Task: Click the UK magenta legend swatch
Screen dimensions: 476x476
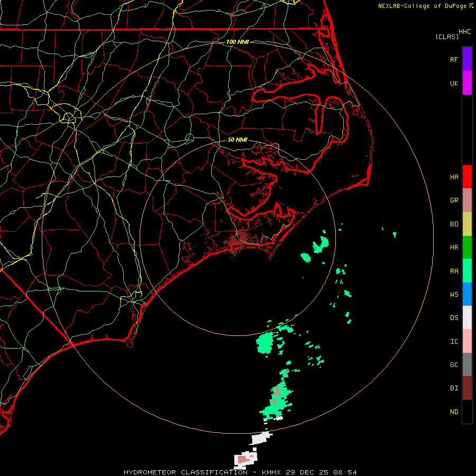Action: (x=467, y=83)
